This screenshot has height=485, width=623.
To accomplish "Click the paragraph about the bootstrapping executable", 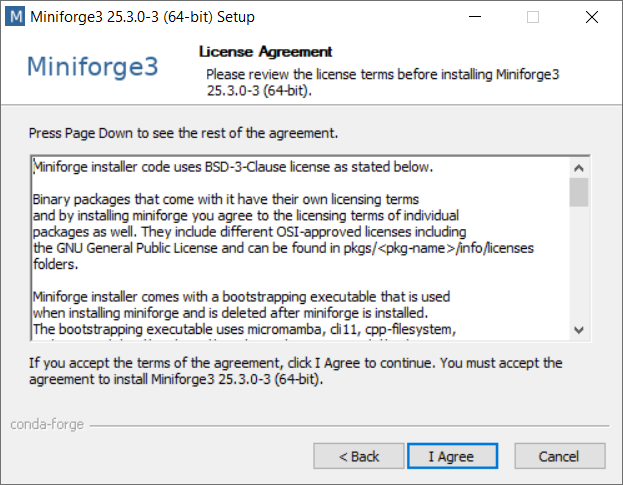I will (244, 314).
